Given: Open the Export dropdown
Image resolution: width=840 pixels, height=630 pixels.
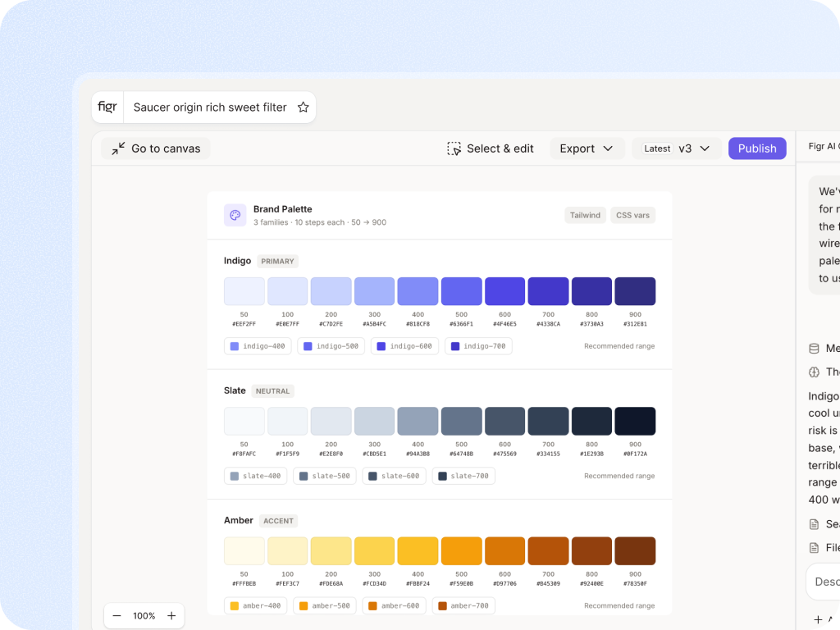Looking at the screenshot, I should pos(587,148).
